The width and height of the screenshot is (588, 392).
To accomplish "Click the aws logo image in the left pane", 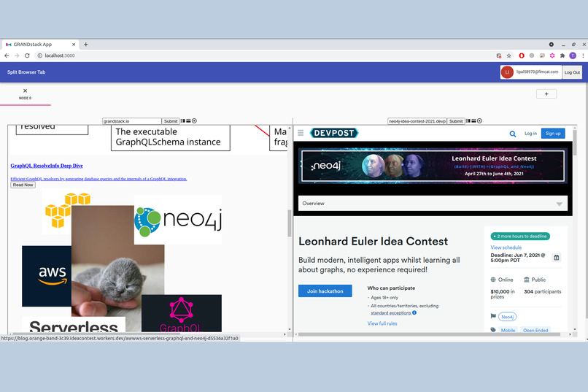I will (47, 276).
